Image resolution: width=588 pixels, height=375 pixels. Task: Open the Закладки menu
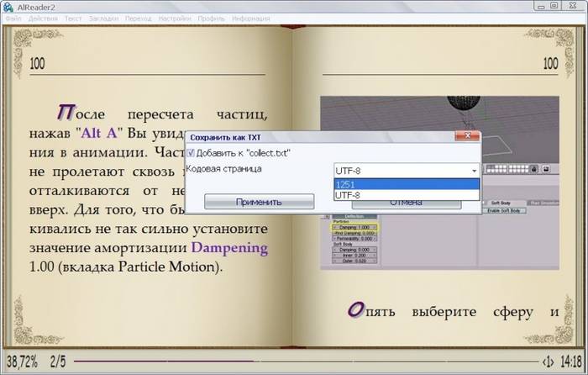(103, 18)
